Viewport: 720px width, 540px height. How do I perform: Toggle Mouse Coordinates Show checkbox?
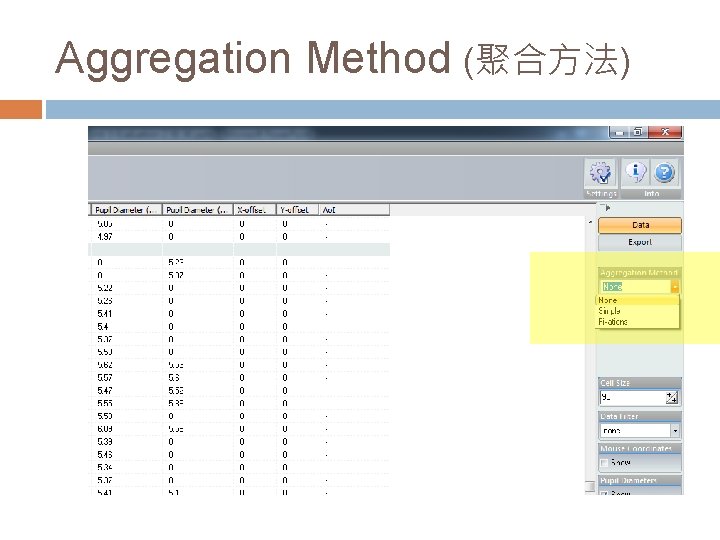pos(605,463)
